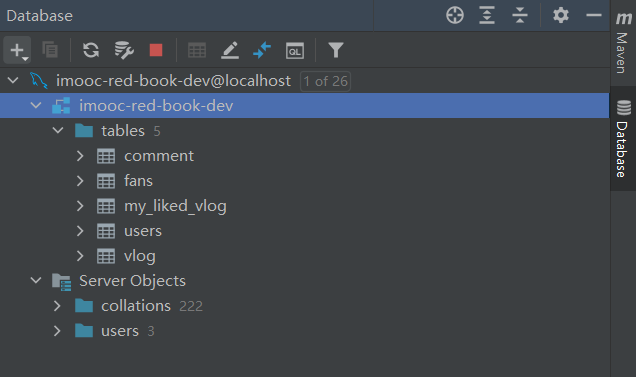Collapse the Server Objects node
Viewport: 636px width, 377px height.
36,280
